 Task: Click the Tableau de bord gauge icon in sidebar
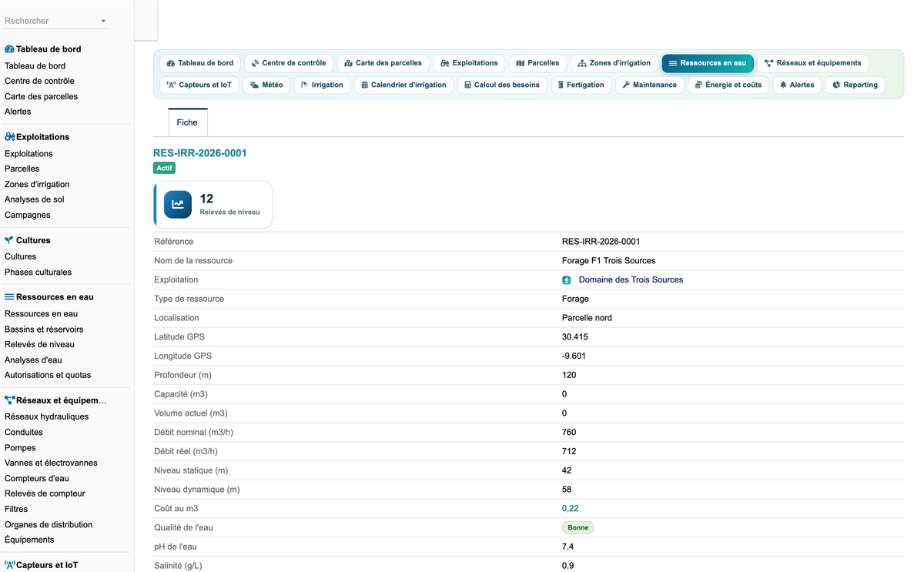point(9,49)
